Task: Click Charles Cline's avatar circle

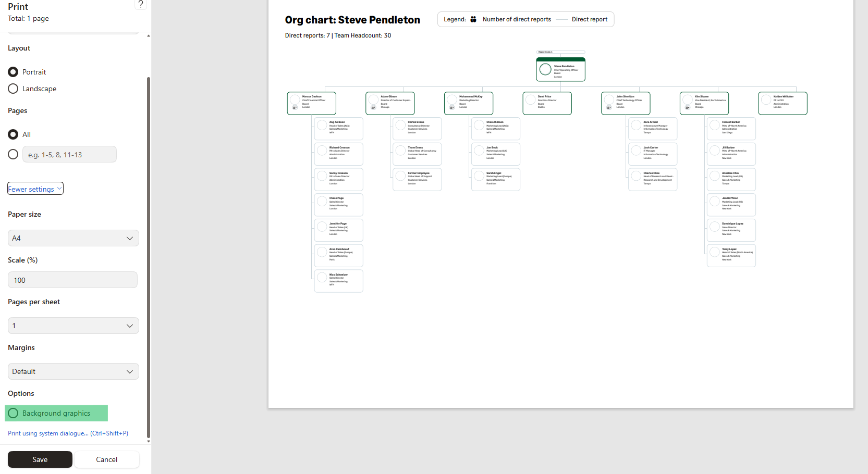Action: [x=636, y=176]
